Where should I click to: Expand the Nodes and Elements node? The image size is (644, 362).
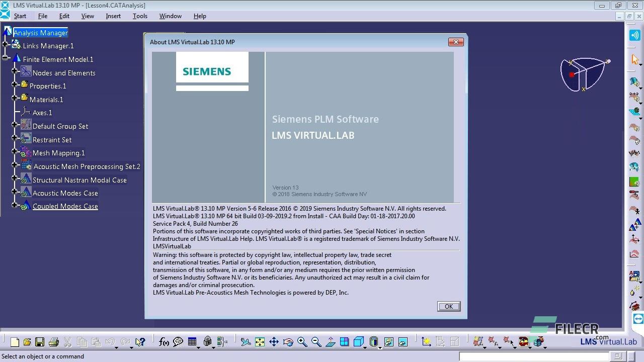point(15,71)
